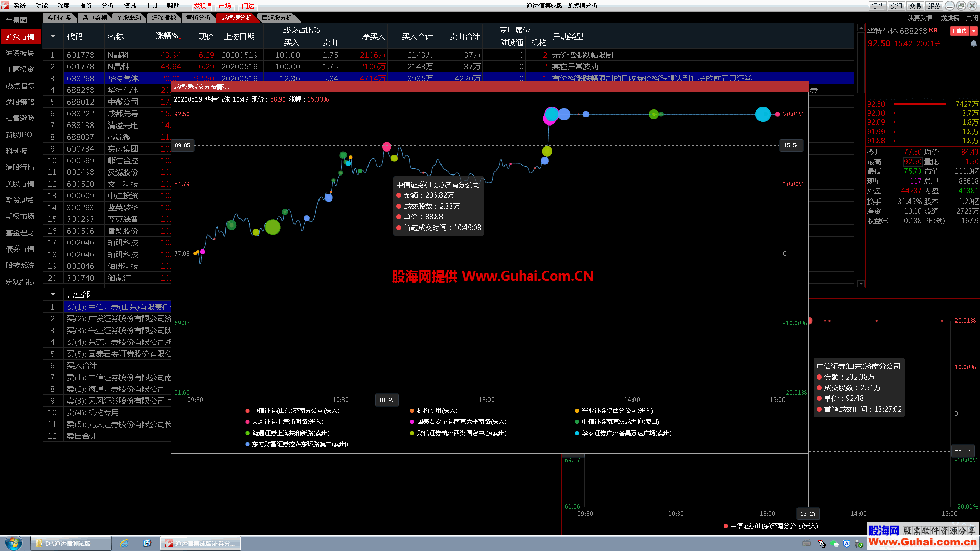Click the 行情 button at top right
The width and height of the screenshot is (980, 551).
pos(878,6)
